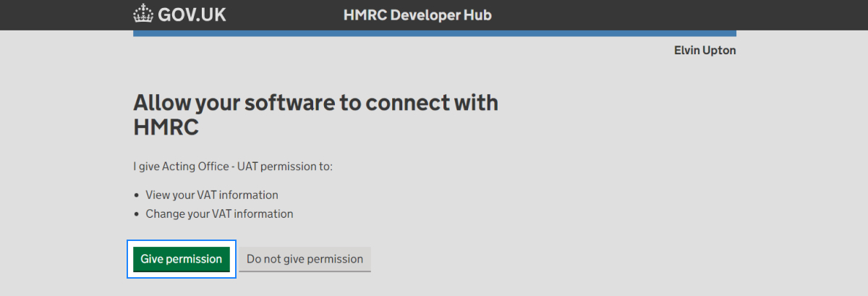Viewport: 868px width, 296px height.
Task: Click the 'UK' part of GOV.UK logo
Action: click(211, 15)
